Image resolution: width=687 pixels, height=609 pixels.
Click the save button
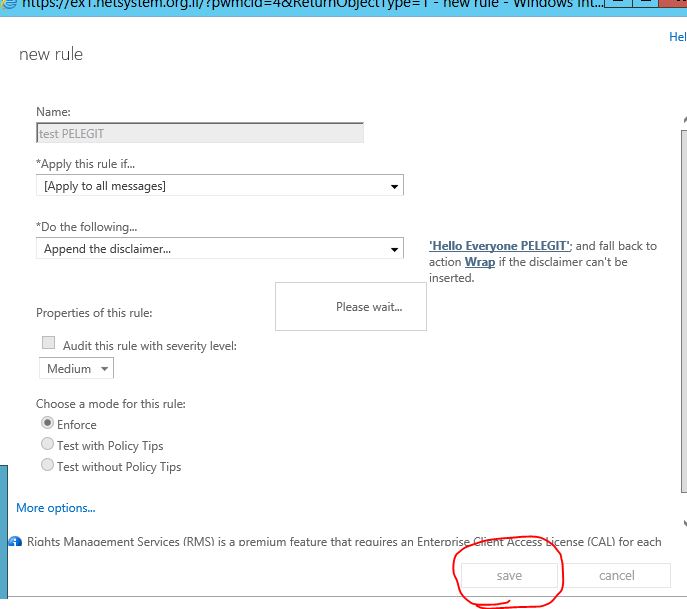coord(509,576)
